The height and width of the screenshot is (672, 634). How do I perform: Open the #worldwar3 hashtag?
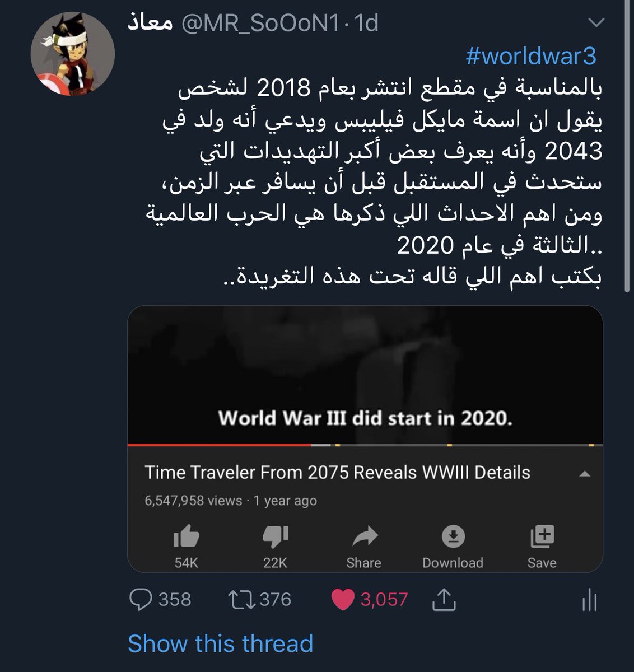(x=530, y=56)
